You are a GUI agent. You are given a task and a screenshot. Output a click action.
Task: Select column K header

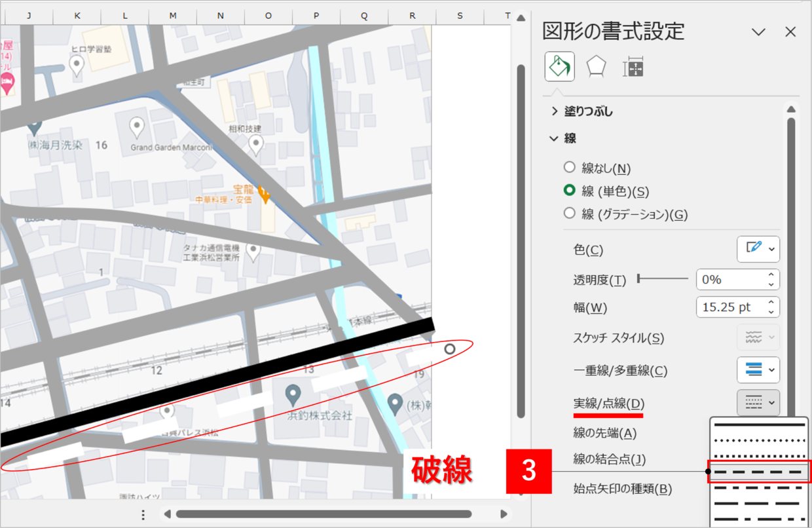coord(77,16)
